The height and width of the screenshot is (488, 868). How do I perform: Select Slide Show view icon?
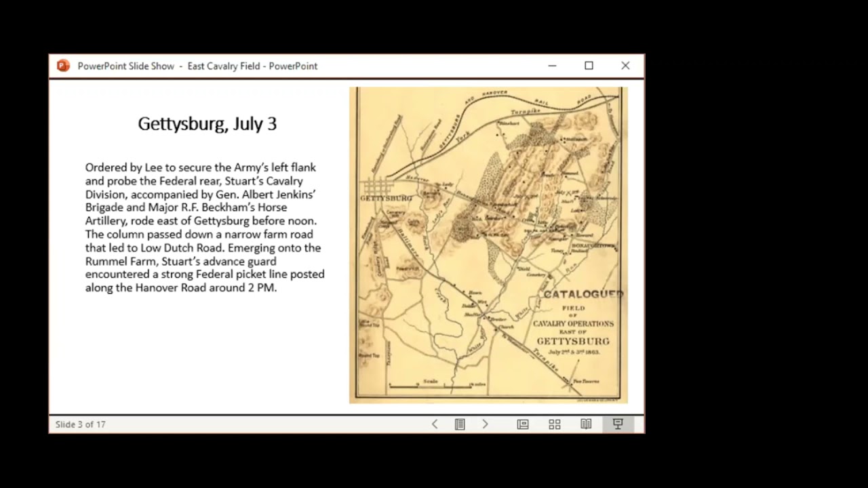tap(618, 424)
